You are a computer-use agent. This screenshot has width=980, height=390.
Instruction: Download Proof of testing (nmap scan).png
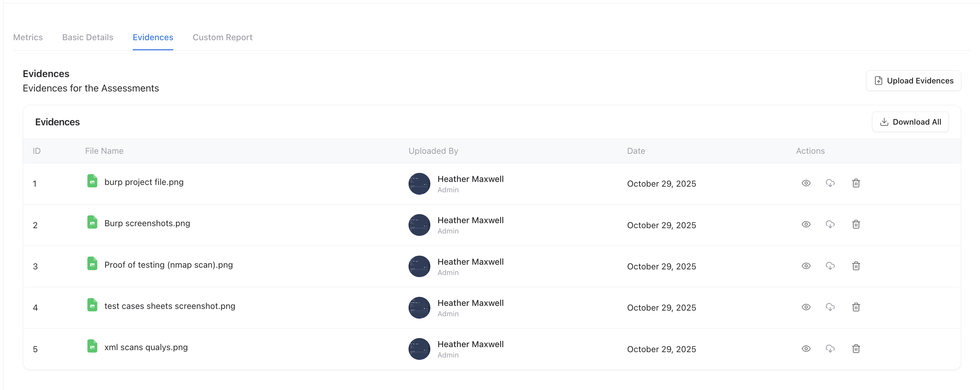[831, 266]
